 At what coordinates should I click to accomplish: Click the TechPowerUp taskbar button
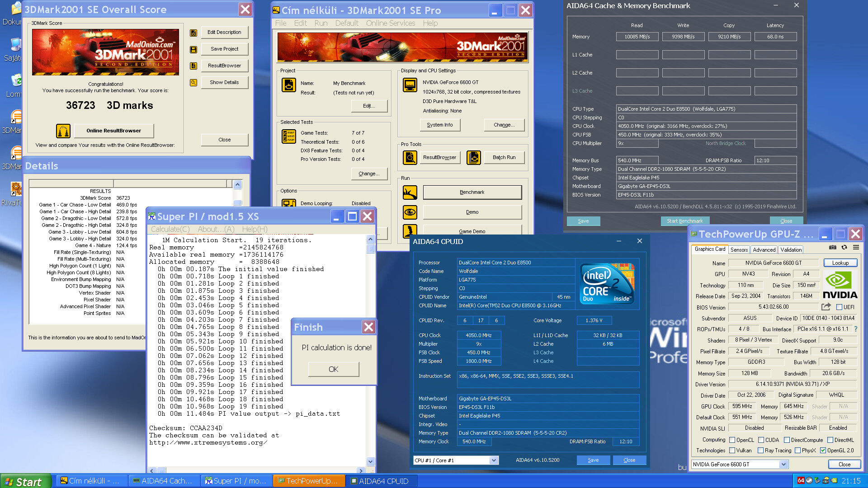pos(308,481)
